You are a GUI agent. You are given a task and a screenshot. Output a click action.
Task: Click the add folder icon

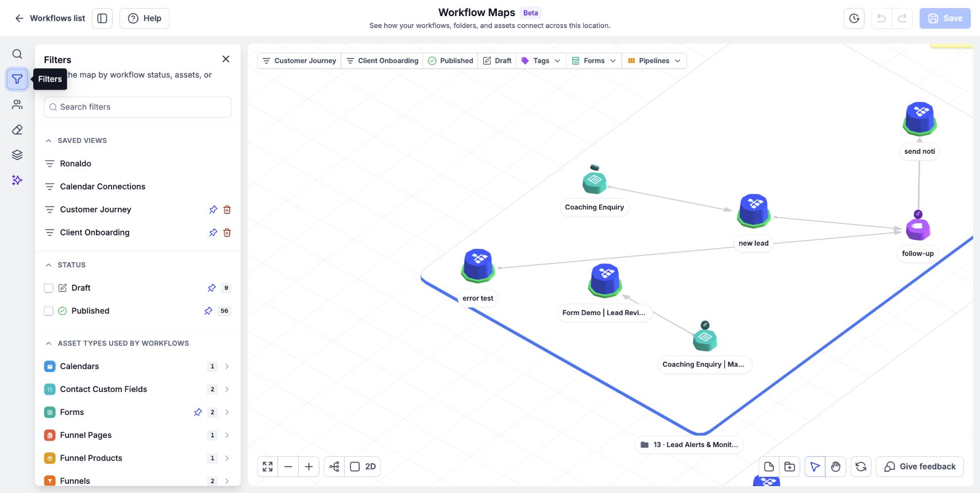coord(790,467)
